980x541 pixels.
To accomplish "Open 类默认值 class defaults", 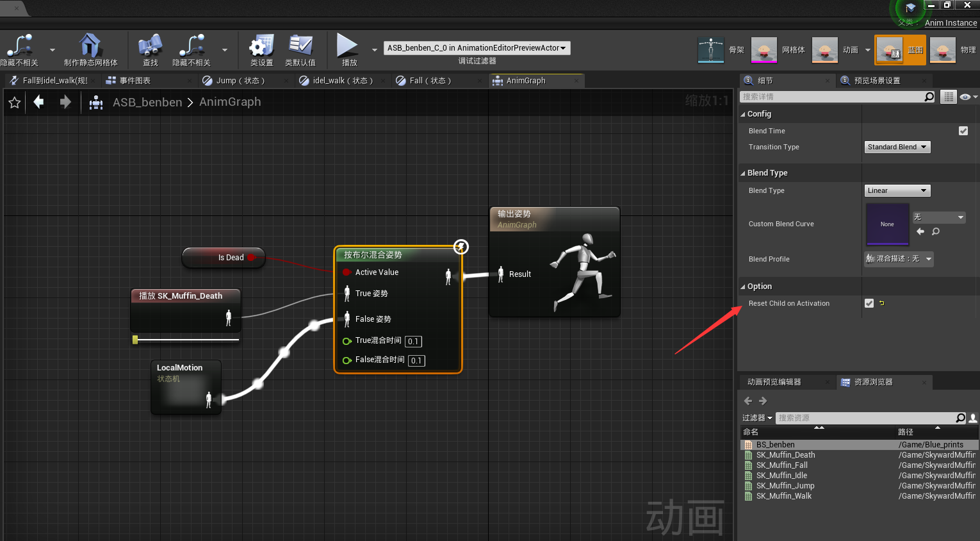I will (300, 46).
